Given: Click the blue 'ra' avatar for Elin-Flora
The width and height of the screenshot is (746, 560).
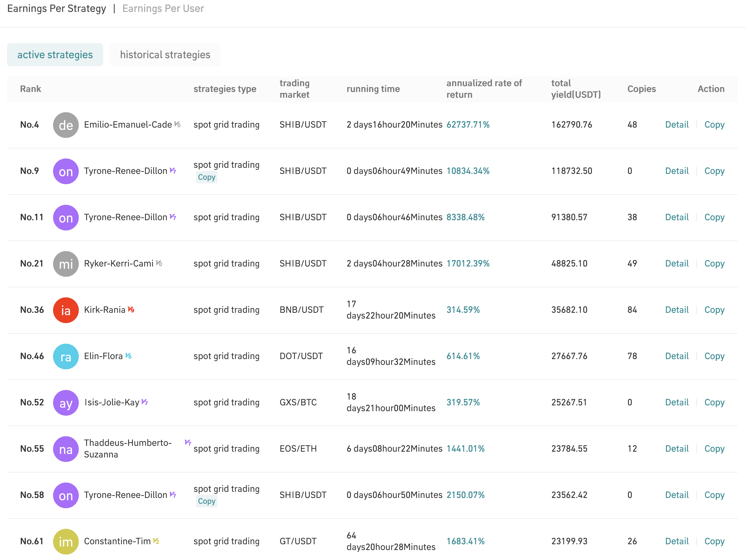Looking at the screenshot, I should (x=66, y=357).
